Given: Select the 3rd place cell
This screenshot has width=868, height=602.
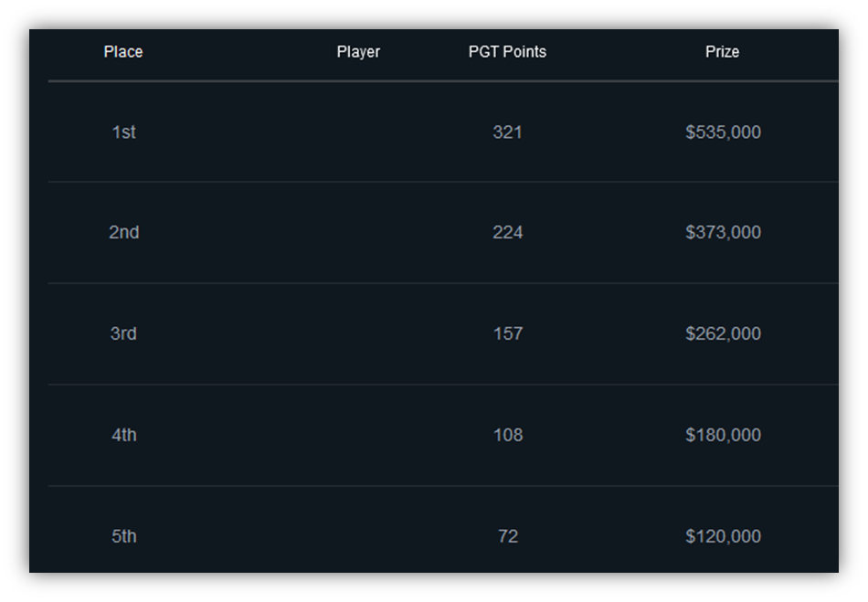Looking at the screenshot, I should click(123, 333).
